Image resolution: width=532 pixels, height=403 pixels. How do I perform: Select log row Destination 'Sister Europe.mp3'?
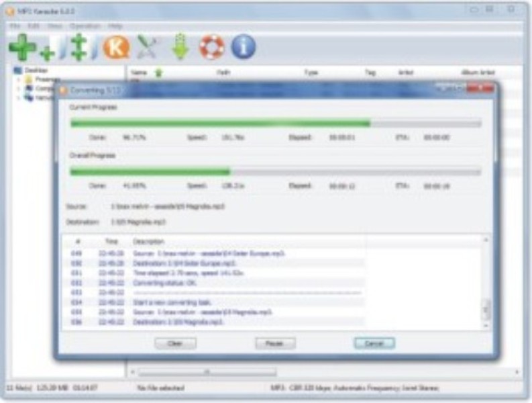[214, 263]
